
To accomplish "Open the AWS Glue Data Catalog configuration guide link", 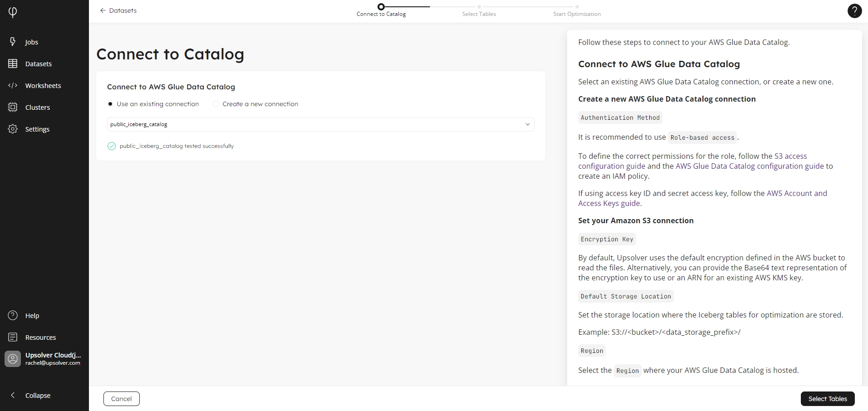I will 750,166.
